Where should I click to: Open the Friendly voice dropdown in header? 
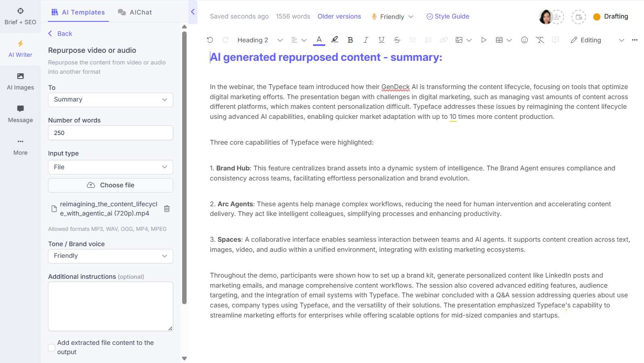point(392,17)
